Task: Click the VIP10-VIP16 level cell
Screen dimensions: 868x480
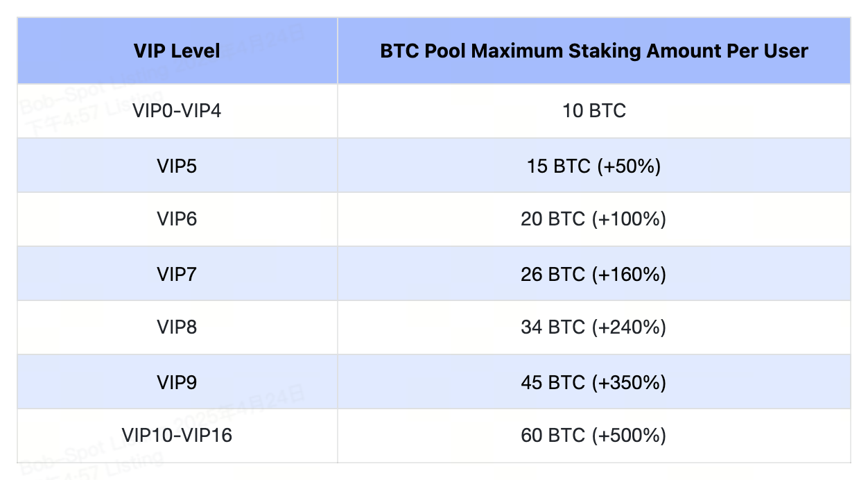Action: point(177,436)
